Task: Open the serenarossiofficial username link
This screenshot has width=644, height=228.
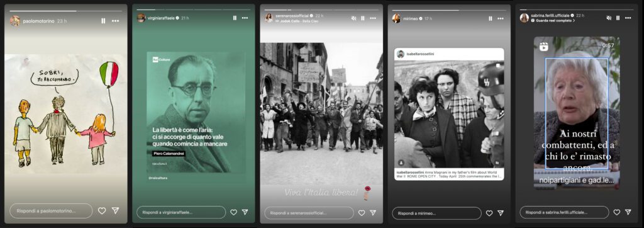Action: [x=292, y=16]
